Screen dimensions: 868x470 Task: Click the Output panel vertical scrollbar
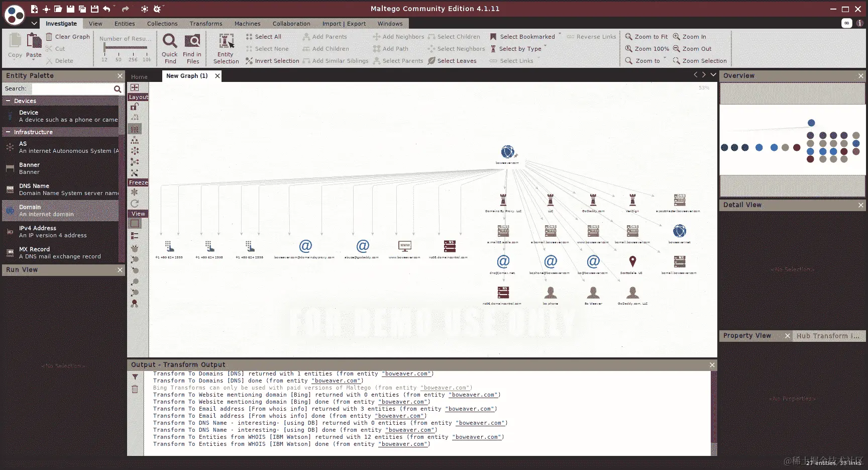(714, 413)
